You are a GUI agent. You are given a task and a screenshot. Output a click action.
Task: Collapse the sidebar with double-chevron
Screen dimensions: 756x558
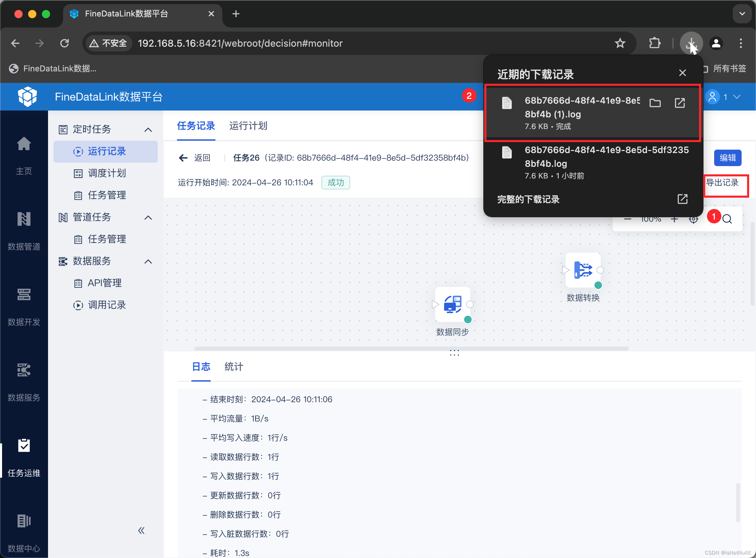(x=141, y=531)
